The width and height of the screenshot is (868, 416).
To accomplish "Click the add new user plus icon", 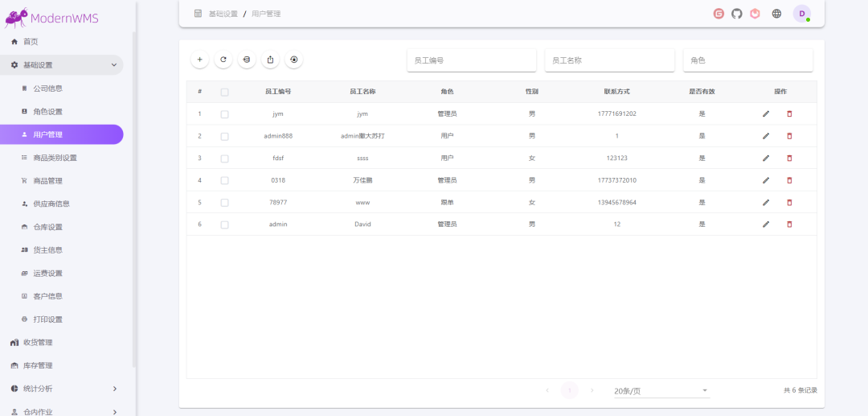I will point(199,60).
